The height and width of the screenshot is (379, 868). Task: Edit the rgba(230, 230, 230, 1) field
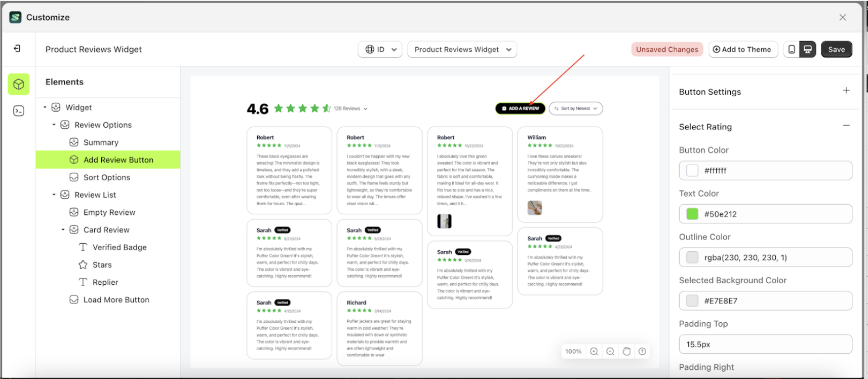766,257
